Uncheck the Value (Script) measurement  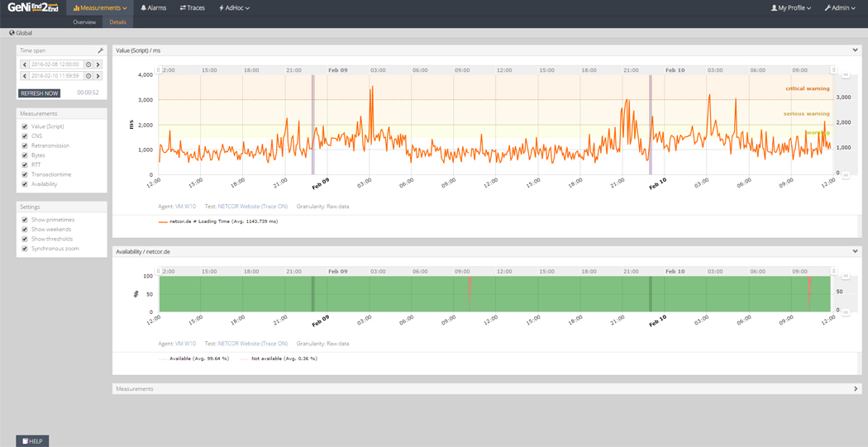pyautogui.click(x=24, y=126)
